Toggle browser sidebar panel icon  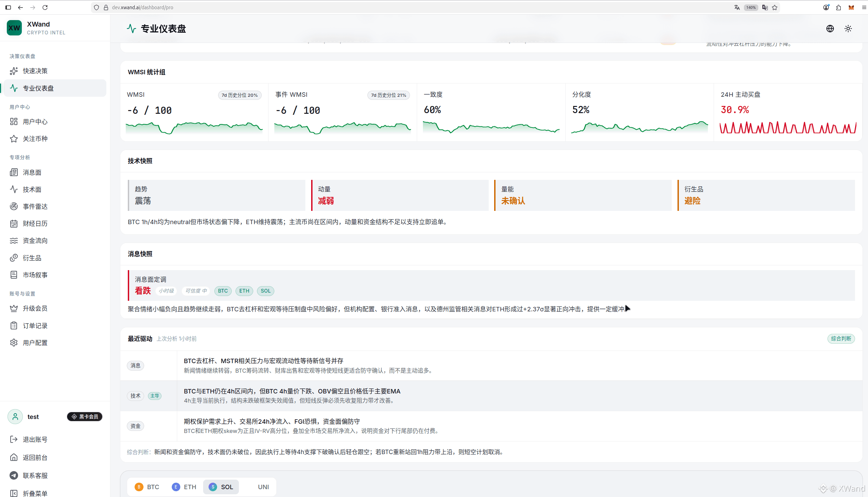pyautogui.click(x=8, y=7)
